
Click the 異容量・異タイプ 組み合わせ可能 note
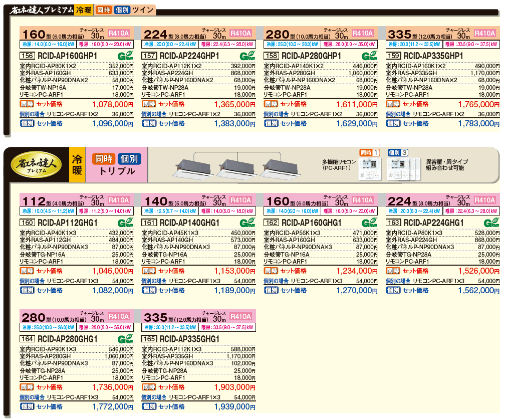(446, 165)
